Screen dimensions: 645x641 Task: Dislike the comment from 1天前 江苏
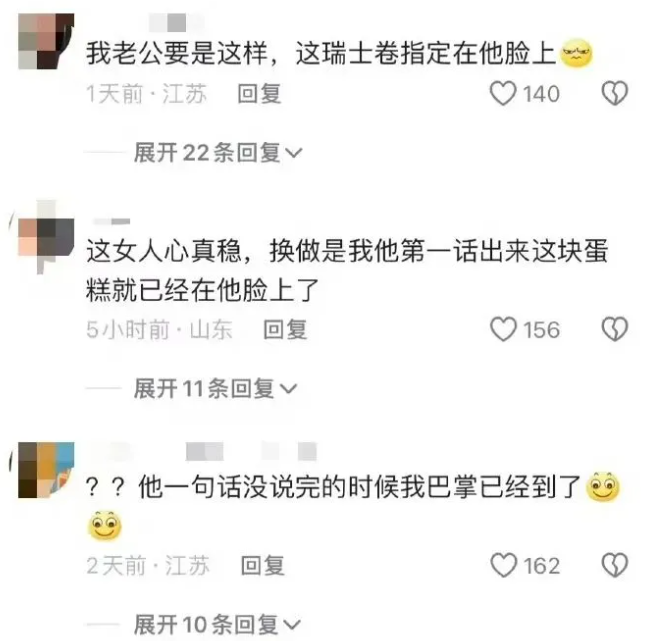click(615, 93)
